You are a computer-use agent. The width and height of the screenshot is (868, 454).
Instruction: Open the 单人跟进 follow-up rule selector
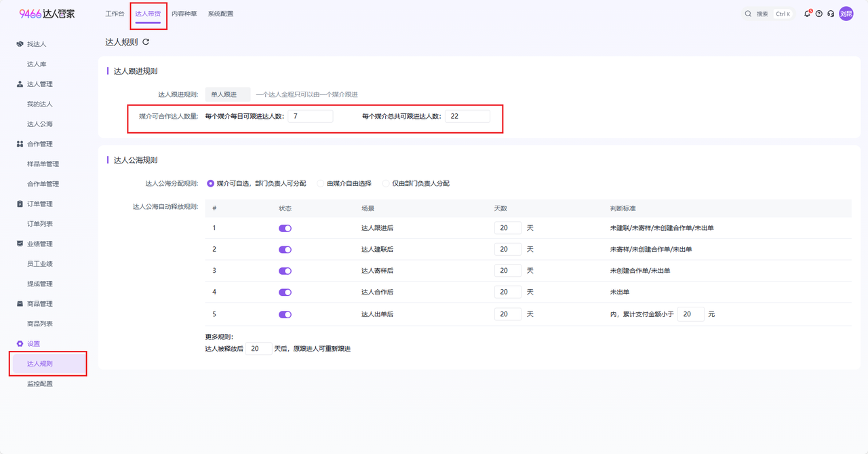point(228,94)
